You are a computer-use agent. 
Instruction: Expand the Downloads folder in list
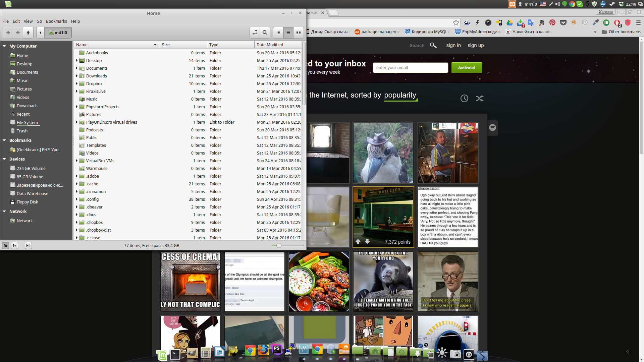point(76,76)
